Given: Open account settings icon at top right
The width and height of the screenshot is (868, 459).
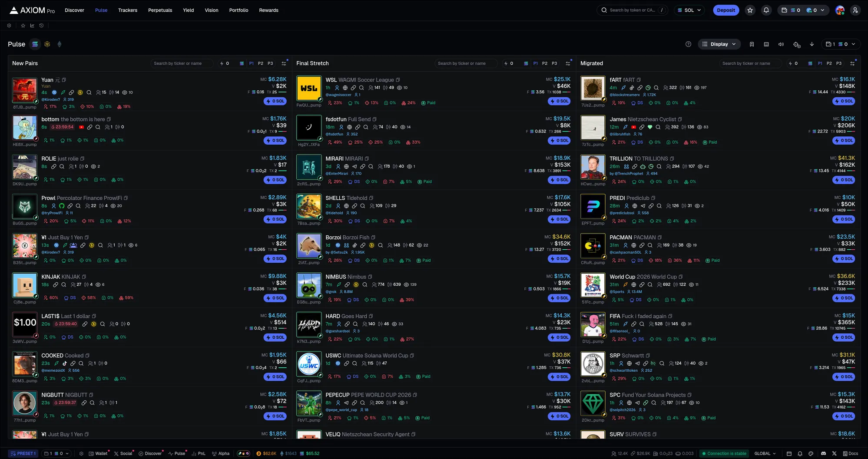Looking at the screenshot, I should click(x=855, y=10).
